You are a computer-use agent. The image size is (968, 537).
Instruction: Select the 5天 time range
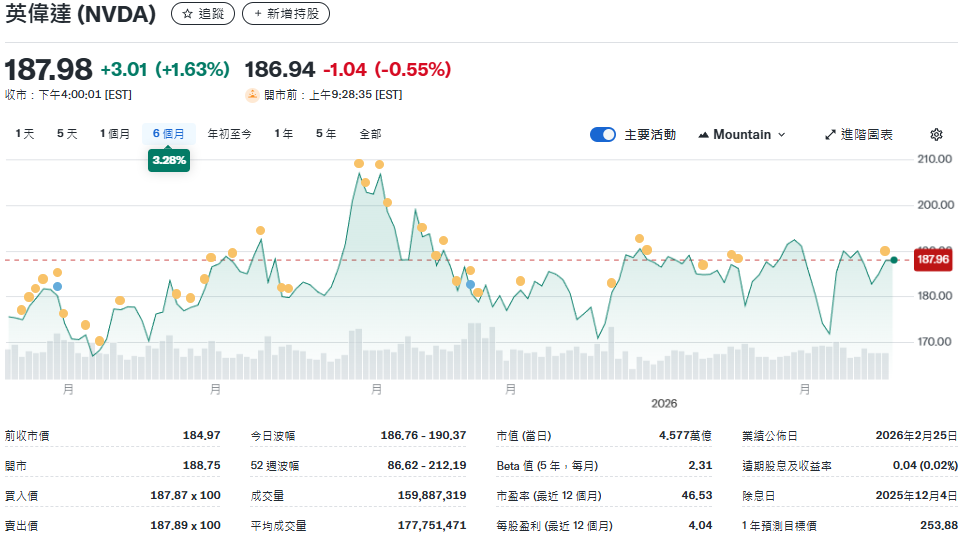click(67, 134)
